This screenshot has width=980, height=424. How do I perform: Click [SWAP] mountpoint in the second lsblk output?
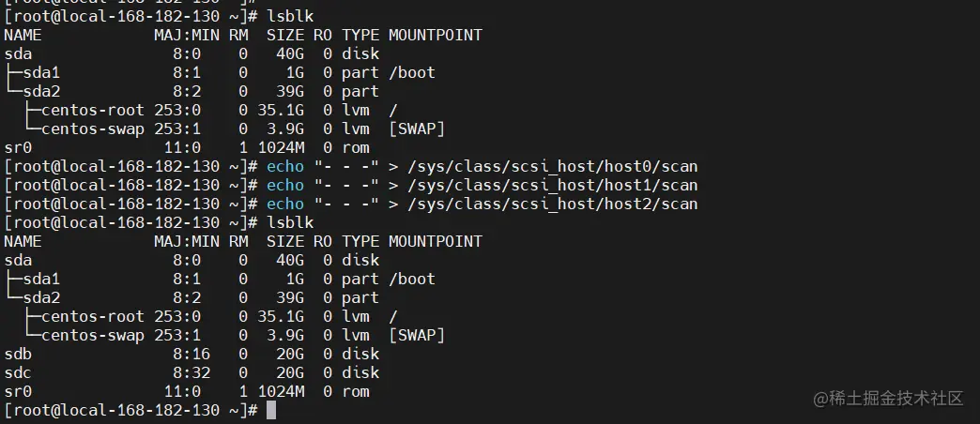click(417, 335)
